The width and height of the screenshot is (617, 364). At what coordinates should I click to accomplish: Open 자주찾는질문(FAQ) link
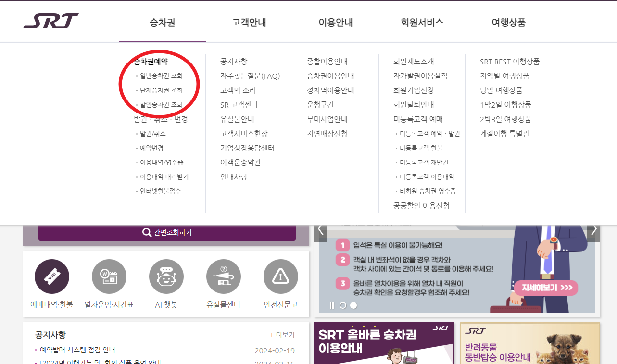tap(250, 76)
